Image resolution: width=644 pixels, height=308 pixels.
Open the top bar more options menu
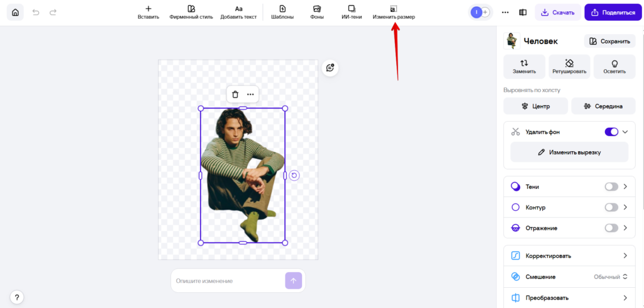pyautogui.click(x=506, y=13)
